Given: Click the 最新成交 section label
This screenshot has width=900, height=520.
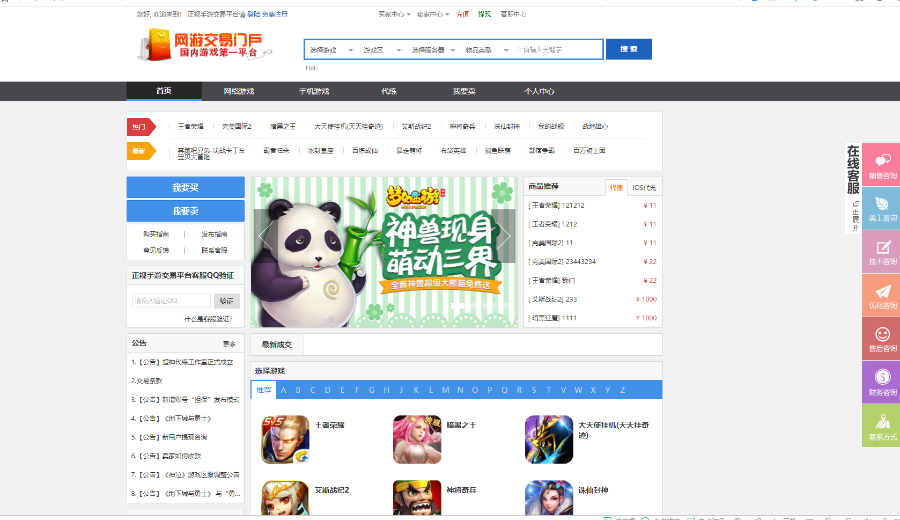Looking at the screenshot, I should [x=277, y=345].
